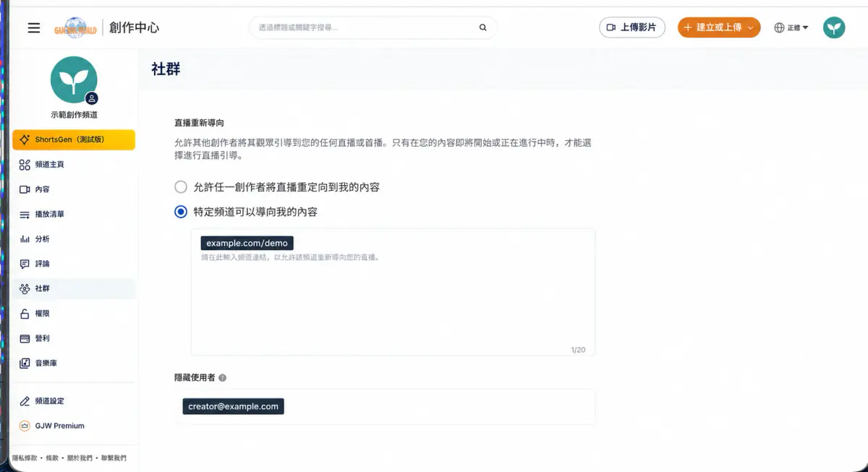
Task: Click the 頻道主頁 grid icon
Action: point(25,165)
